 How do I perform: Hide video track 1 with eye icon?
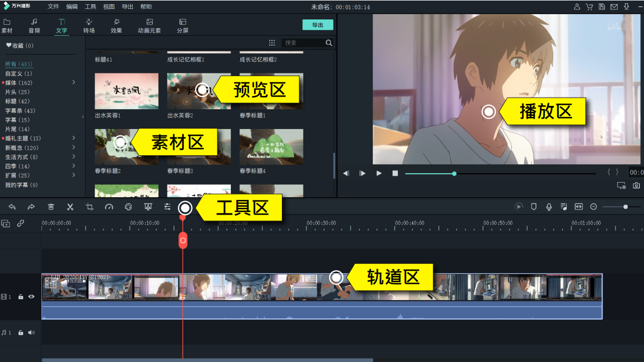tap(31, 297)
